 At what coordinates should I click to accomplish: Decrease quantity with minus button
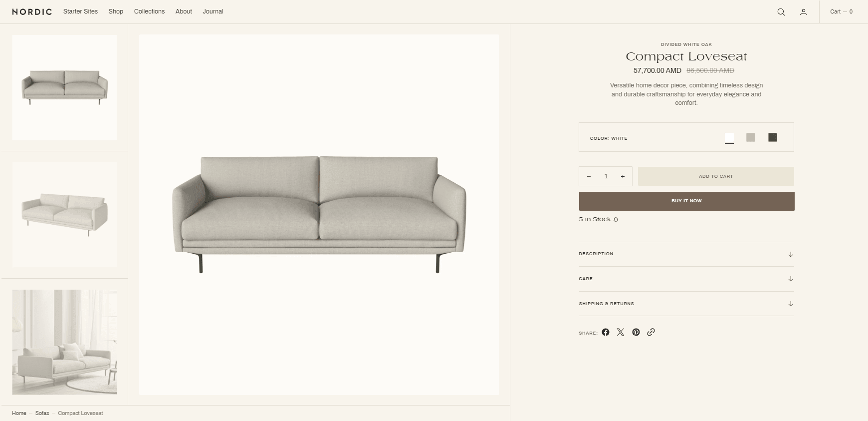click(589, 176)
